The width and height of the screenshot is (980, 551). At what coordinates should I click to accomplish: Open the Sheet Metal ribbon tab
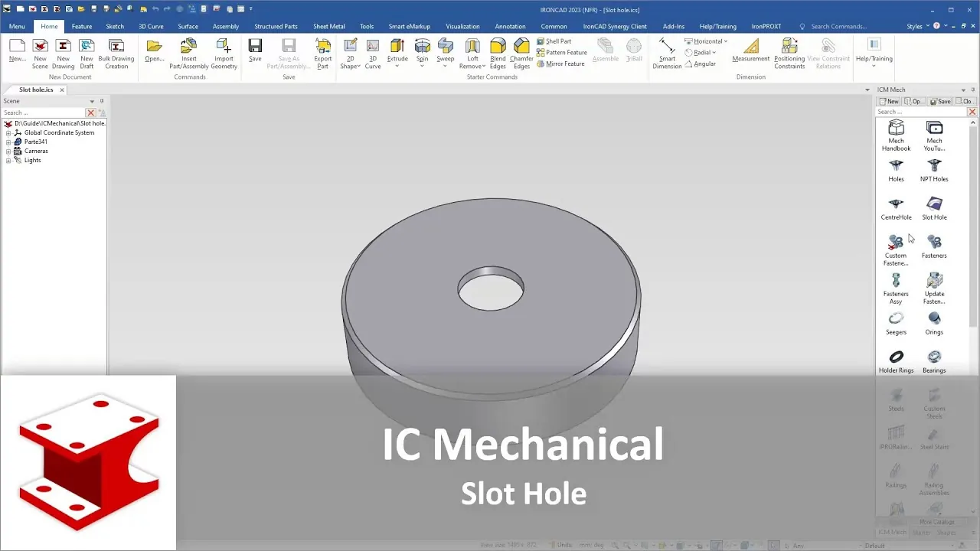point(329,26)
